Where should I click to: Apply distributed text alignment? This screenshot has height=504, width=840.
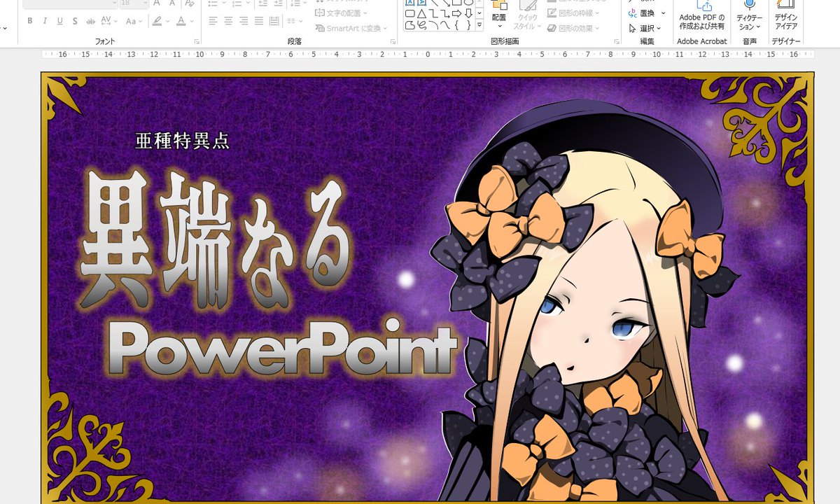click(273, 21)
